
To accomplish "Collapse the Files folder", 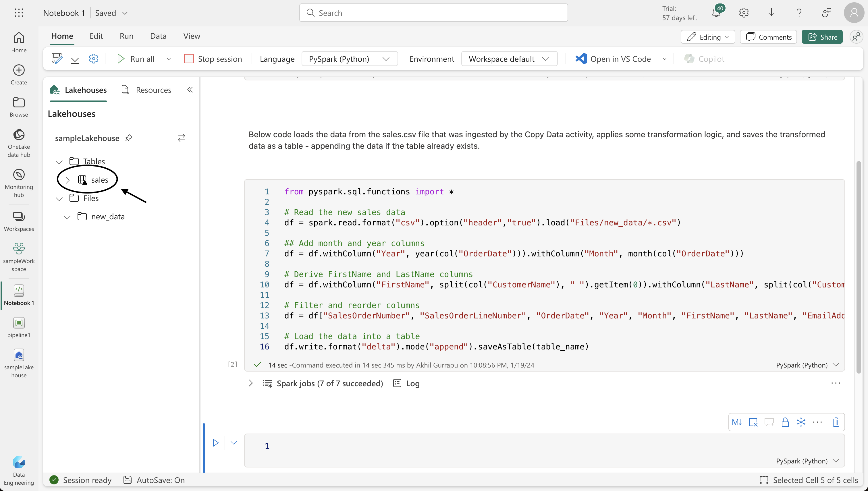I will click(x=59, y=199).
